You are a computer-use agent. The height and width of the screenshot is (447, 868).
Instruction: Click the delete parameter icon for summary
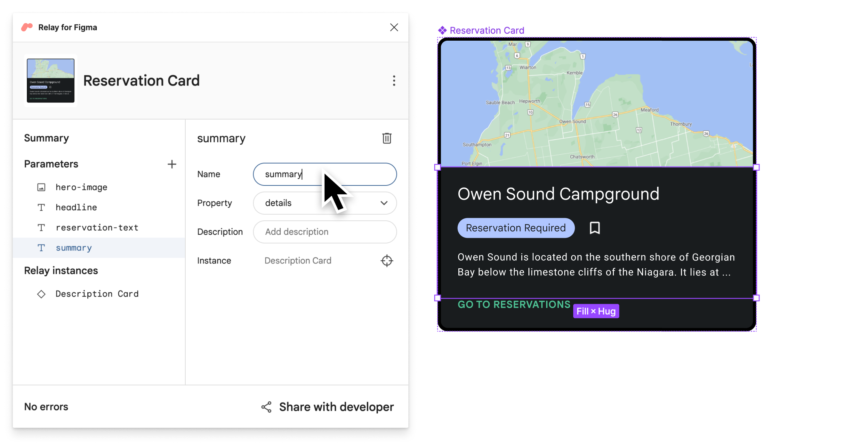[x=387, y=139]
